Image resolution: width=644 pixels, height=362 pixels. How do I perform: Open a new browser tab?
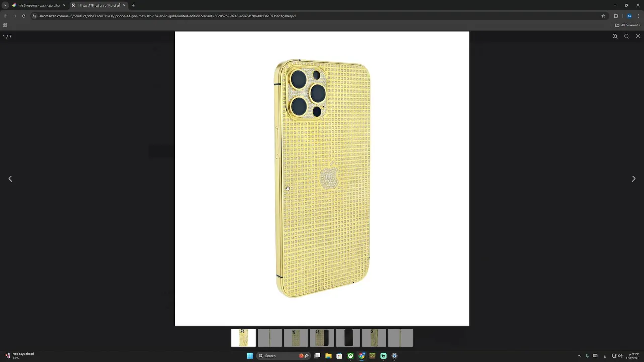[133, 5]
